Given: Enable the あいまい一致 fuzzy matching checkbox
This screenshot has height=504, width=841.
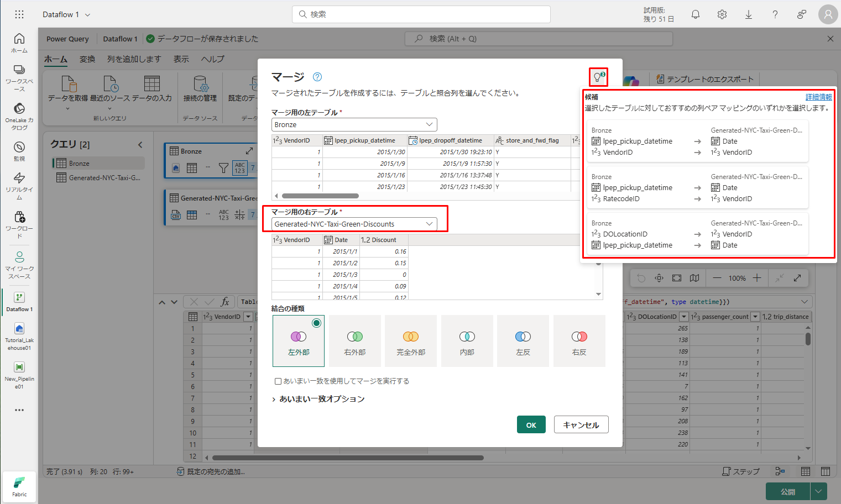Looking at the screenshot, I should point(278,381).
